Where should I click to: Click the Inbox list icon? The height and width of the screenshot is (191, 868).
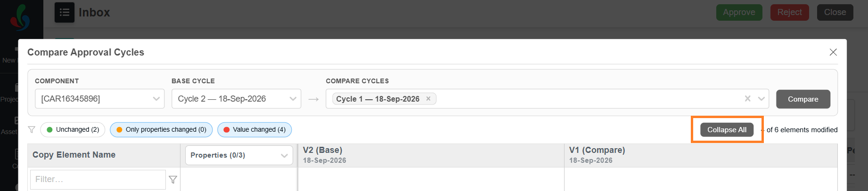coord(65,13)
